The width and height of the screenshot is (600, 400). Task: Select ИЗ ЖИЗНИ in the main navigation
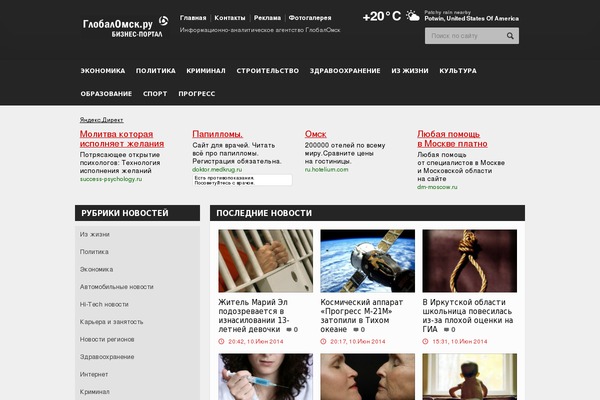[x=410, y=70]
